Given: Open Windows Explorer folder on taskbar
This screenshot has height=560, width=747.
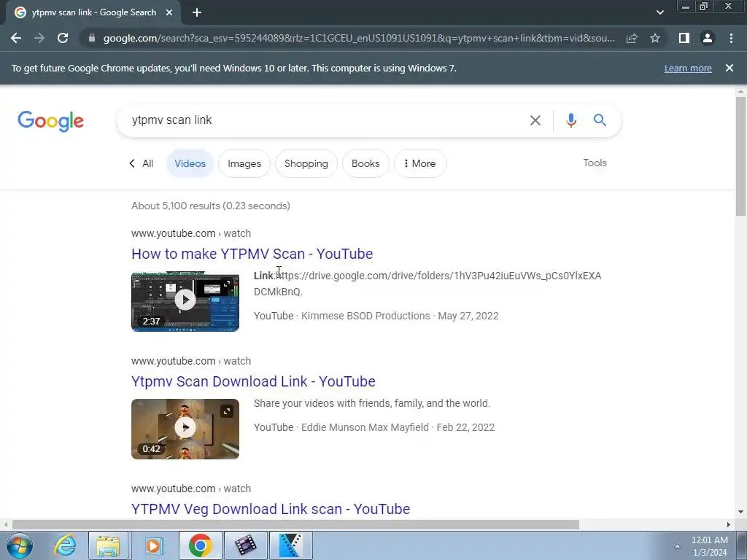Looking at the screenshot, I should pos(108,545).
